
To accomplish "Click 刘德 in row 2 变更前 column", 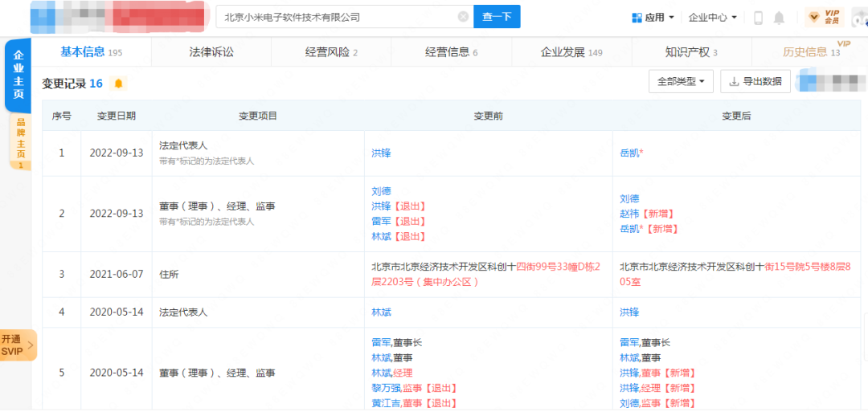I will 381,191.
